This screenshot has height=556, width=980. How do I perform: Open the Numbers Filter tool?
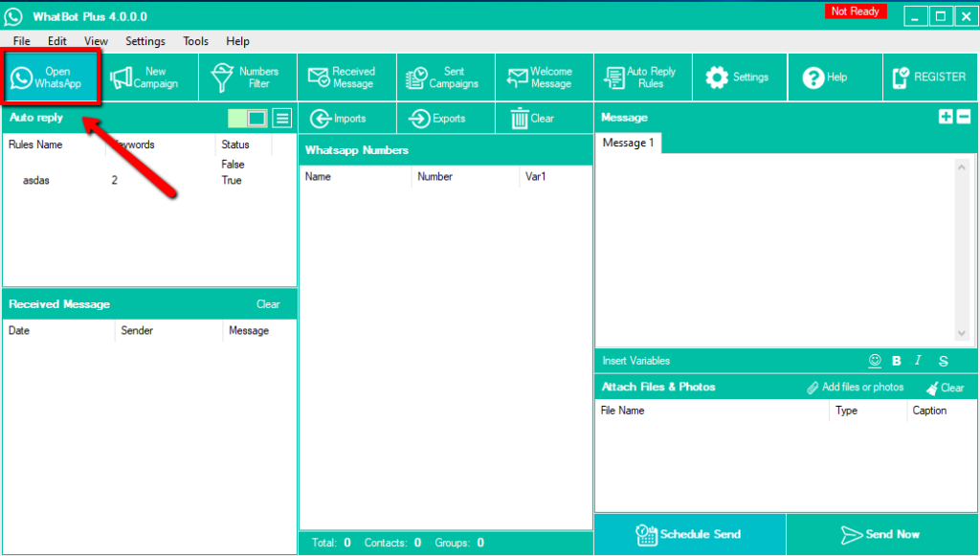(247, 78)
